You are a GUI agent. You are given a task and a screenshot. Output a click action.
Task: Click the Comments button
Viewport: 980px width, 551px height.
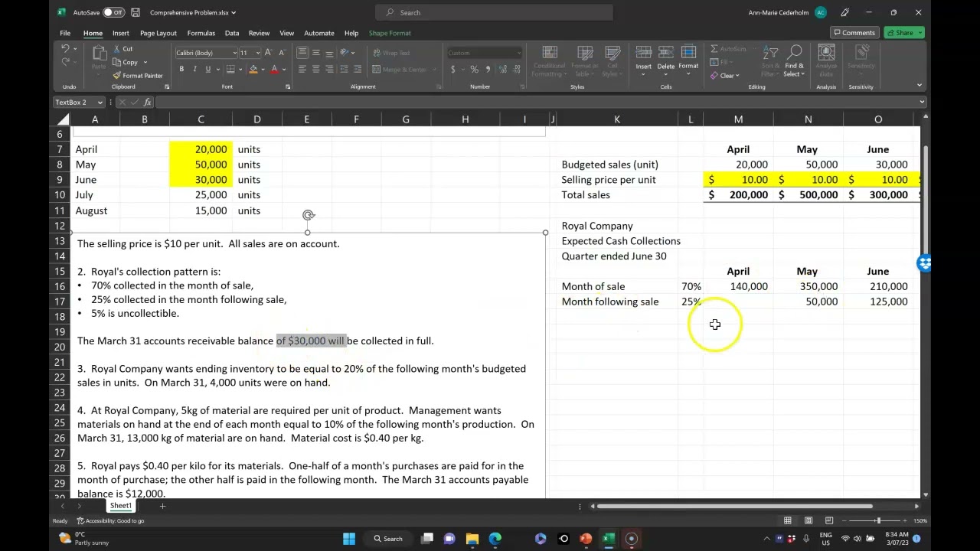point(854,33)
